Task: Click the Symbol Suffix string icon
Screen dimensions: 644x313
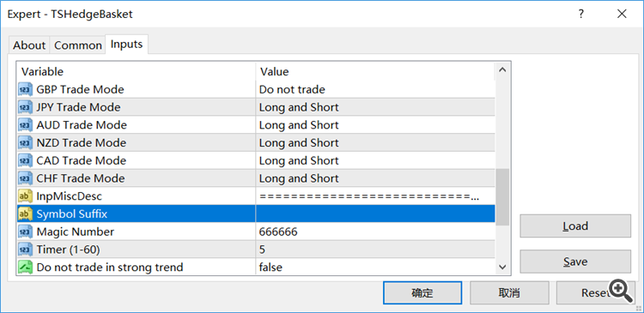Action: (26, 214)
